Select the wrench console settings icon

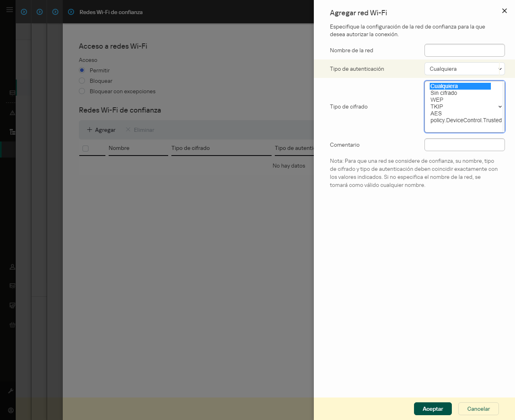[12, 391]
